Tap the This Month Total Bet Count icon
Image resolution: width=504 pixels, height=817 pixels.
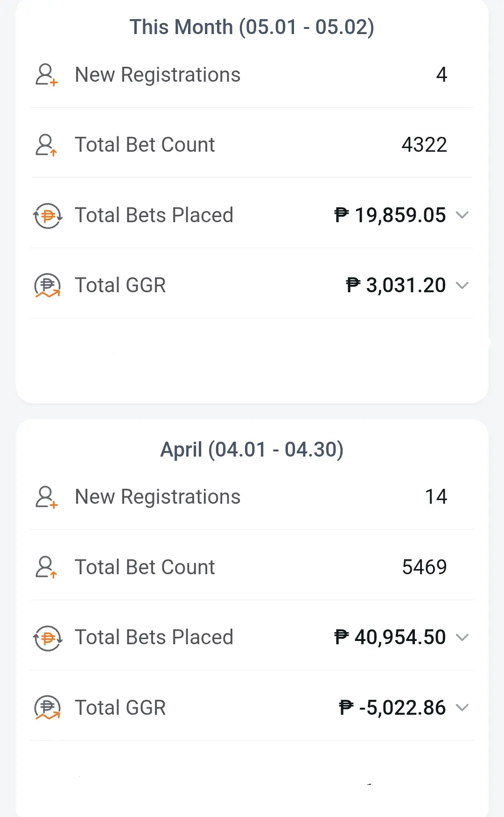point(47,145)
